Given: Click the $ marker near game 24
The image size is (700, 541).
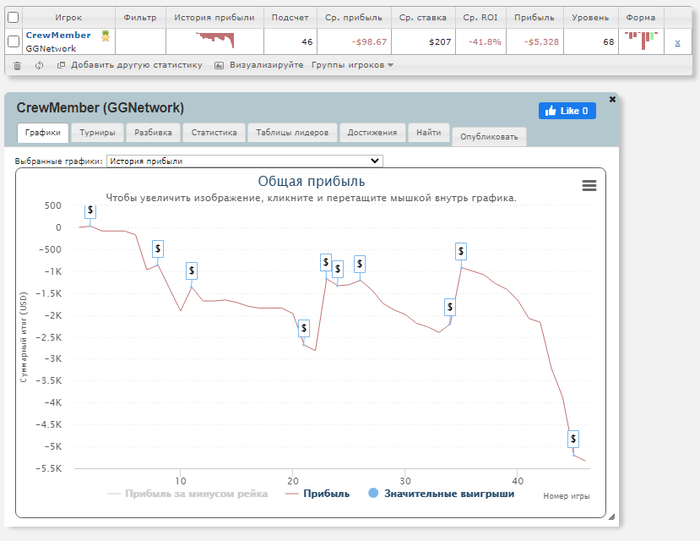Looking at the screenshot, I should 338,269.
